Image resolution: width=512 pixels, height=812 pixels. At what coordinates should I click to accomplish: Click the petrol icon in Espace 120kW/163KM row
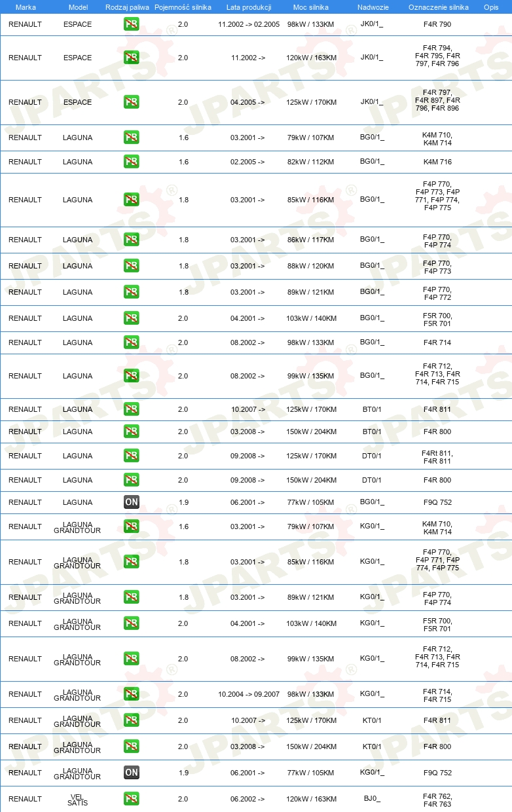132,58
